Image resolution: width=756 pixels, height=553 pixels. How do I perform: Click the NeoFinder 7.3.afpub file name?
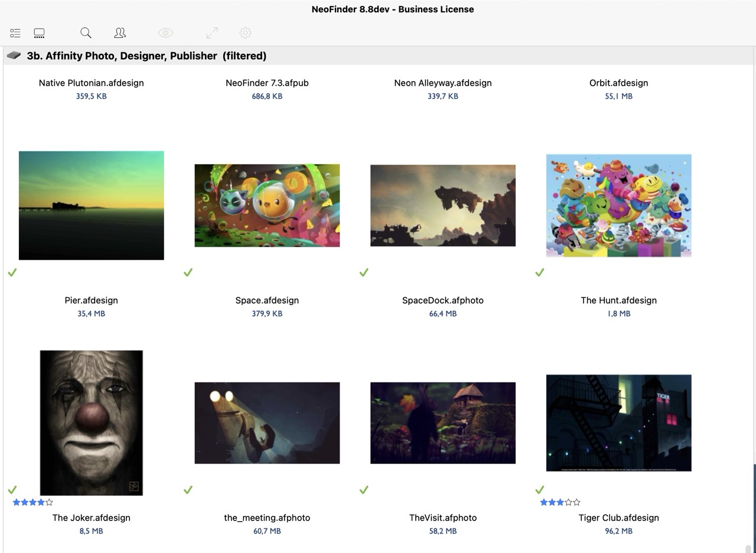pos(267,83)
